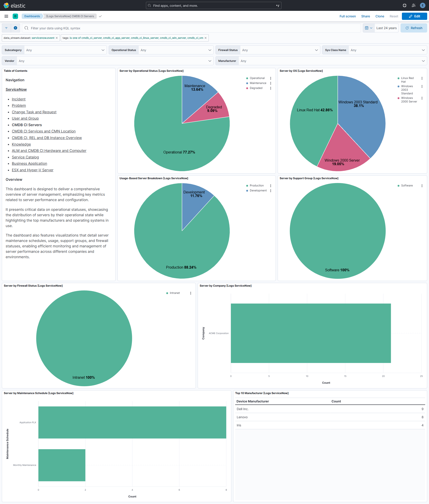The height and width of the screenshot is (504, 429).
Task: Toggle the Production legend entry
Action: pos(256,185)
